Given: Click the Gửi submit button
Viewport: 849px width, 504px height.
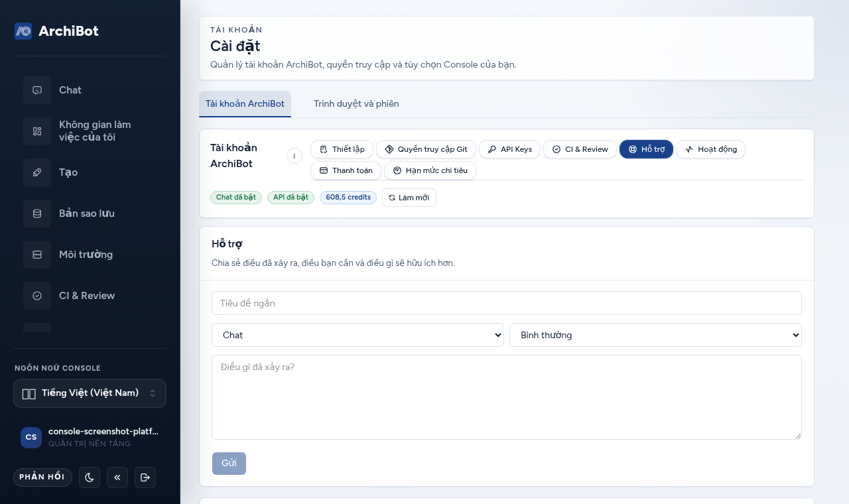Looking at the screenshot, I should click(229, 464).
